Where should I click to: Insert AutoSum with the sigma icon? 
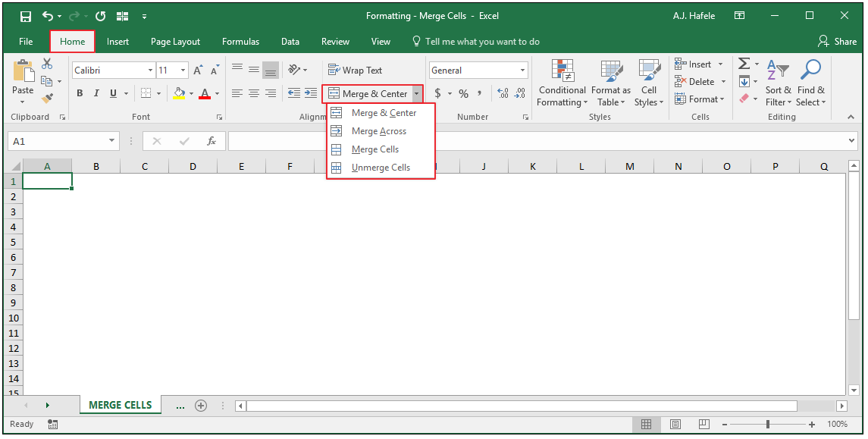744,64
